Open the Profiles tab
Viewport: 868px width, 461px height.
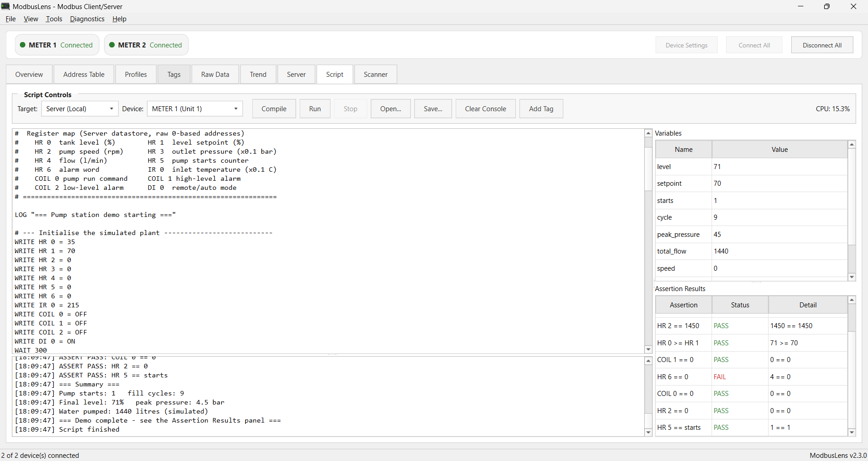click(x=136, y=75)
